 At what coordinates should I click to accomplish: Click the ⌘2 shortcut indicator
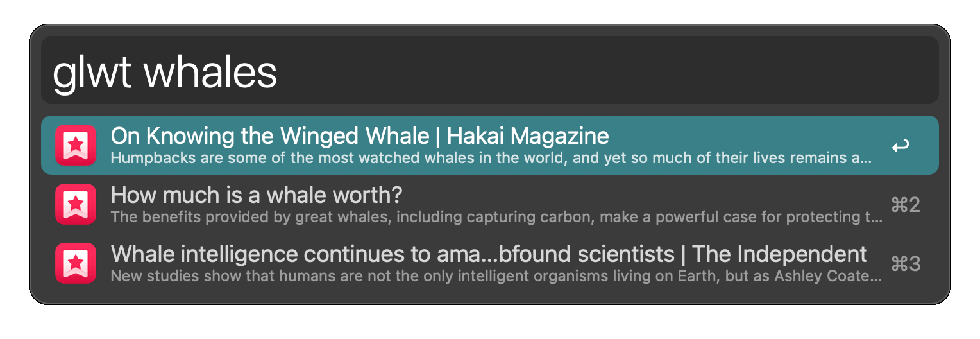906,205
